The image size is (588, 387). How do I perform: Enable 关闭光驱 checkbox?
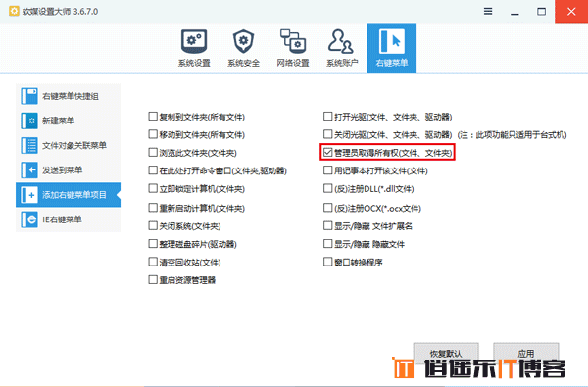point(327,134)
